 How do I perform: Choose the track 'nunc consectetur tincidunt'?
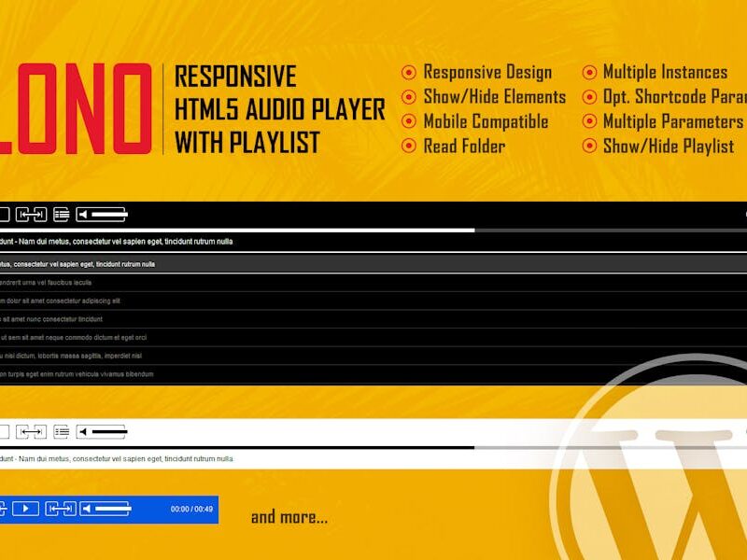(x=373, y=319)
